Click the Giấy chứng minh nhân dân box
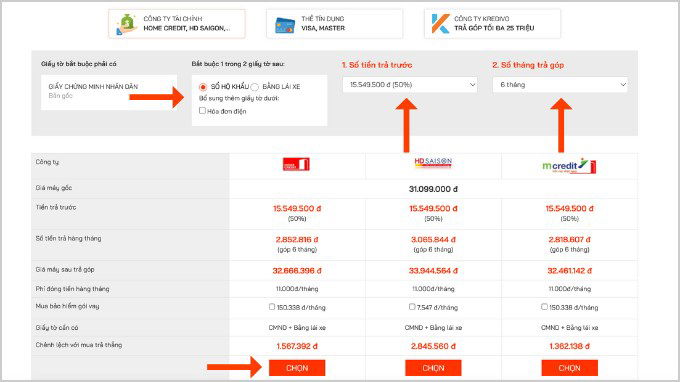 point(109,92)
